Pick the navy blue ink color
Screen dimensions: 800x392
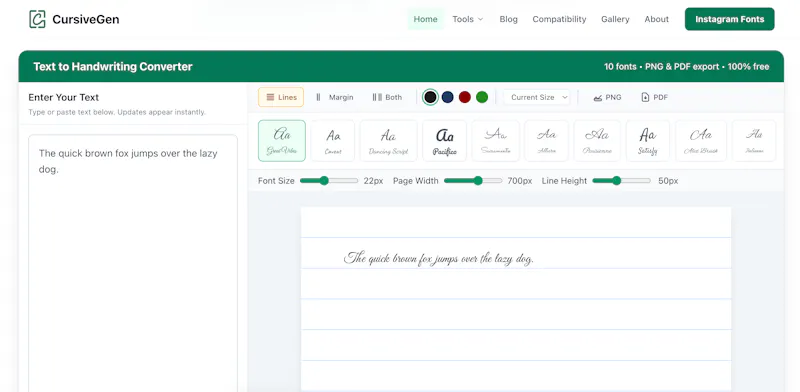pyautogui.click(x=447, y=97)
